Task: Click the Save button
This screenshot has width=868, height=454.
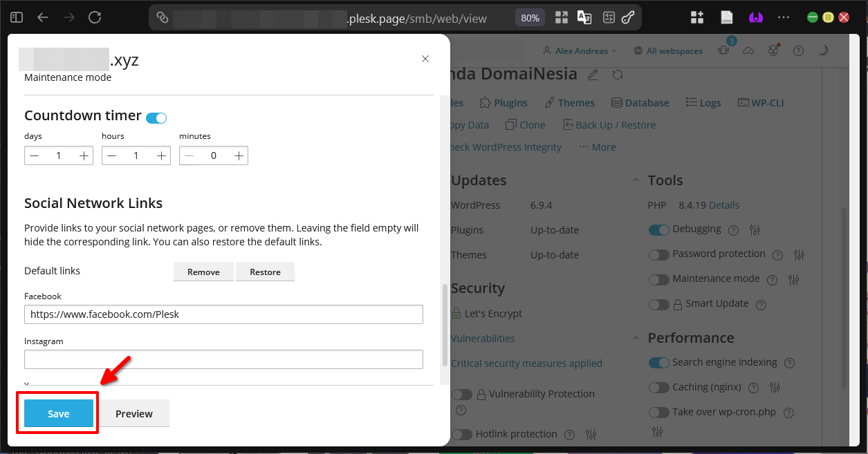Action: tap(59, 413)
